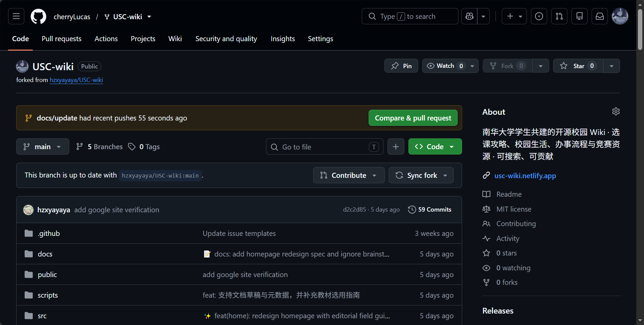Screen dimensions: 644x325
Task: Click the plus icon to add file
Action: pos(396,146)
